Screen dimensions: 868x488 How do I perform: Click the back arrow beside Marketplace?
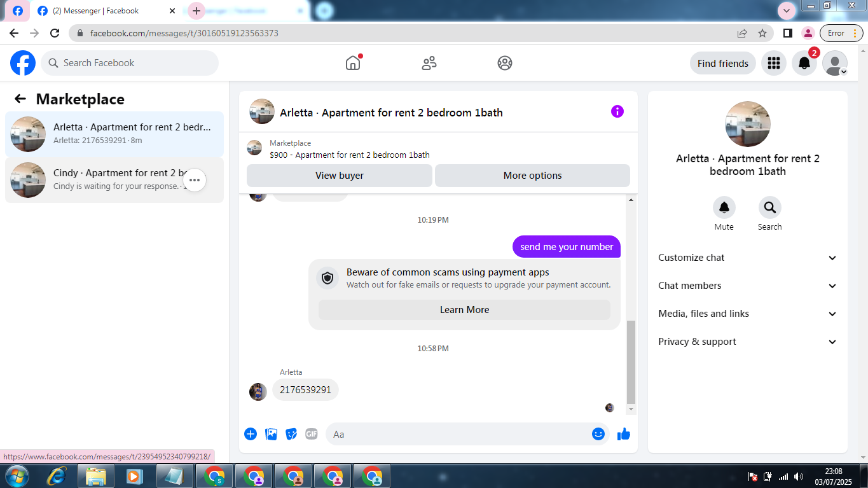coord(20,99)
